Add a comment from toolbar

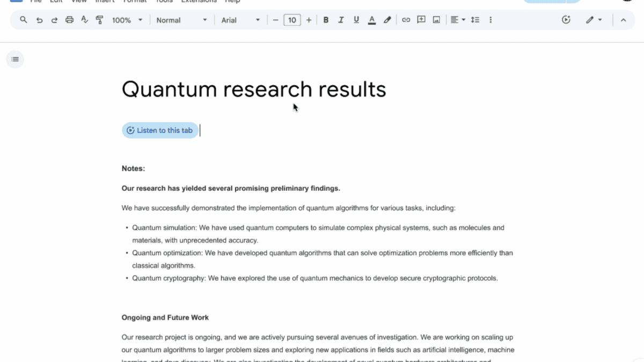coord(421,20)
